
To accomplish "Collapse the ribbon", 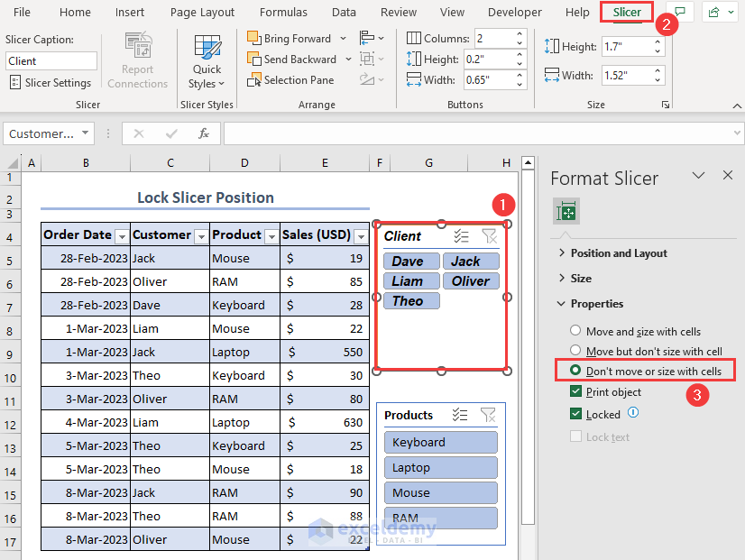I will point(737,106).
